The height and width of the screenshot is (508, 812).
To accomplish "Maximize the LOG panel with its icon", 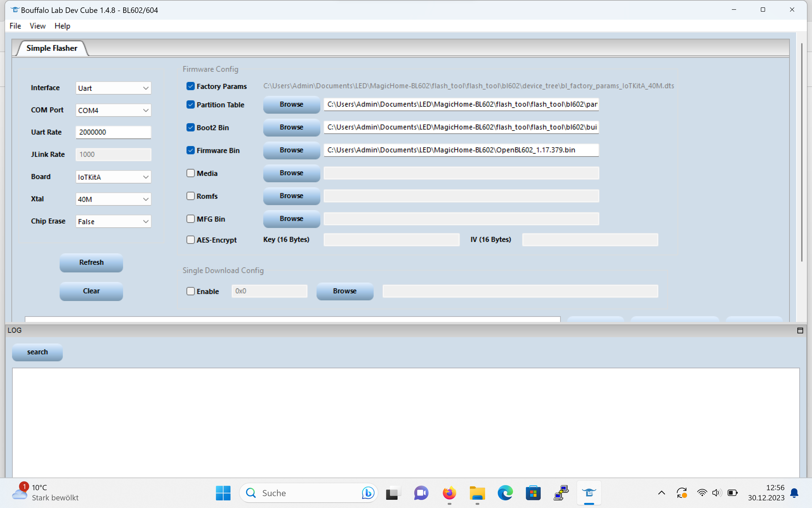I will (x=800, y=330).
